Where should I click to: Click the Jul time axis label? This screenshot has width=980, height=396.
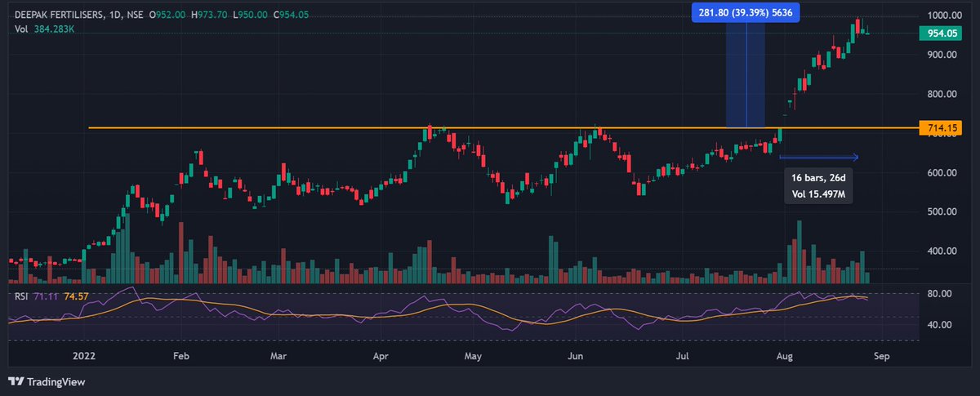(x=681, y=357)
